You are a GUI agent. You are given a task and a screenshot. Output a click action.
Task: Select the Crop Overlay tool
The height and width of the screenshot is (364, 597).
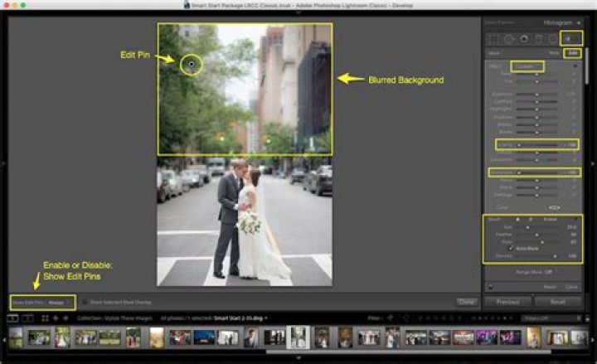pyautogui.click(x=495, y=38)
